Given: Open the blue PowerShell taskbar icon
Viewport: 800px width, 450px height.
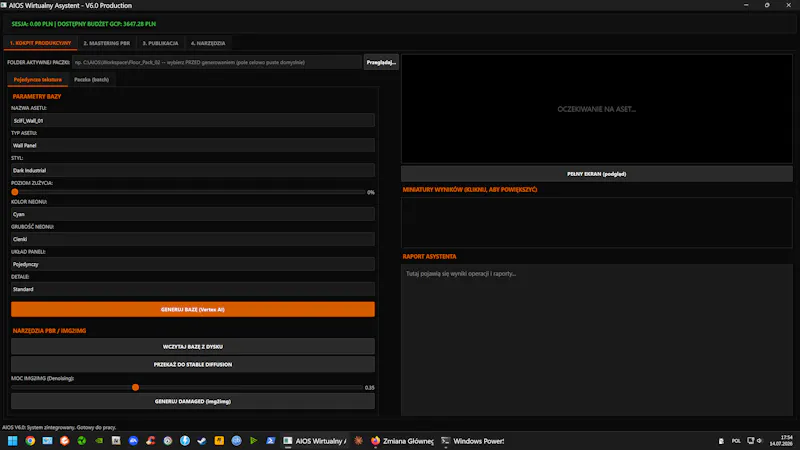Looking at the screenshot, I should pos(271,441).
